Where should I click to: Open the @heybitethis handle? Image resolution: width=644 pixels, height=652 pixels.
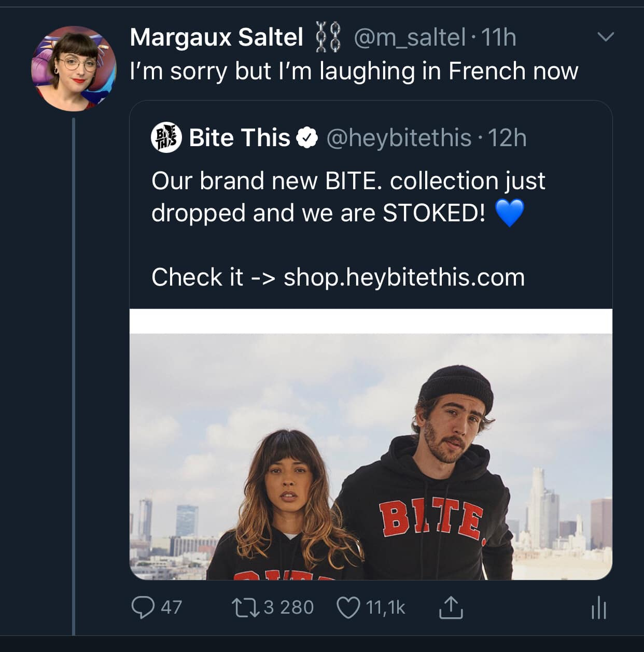click(399, 138)
